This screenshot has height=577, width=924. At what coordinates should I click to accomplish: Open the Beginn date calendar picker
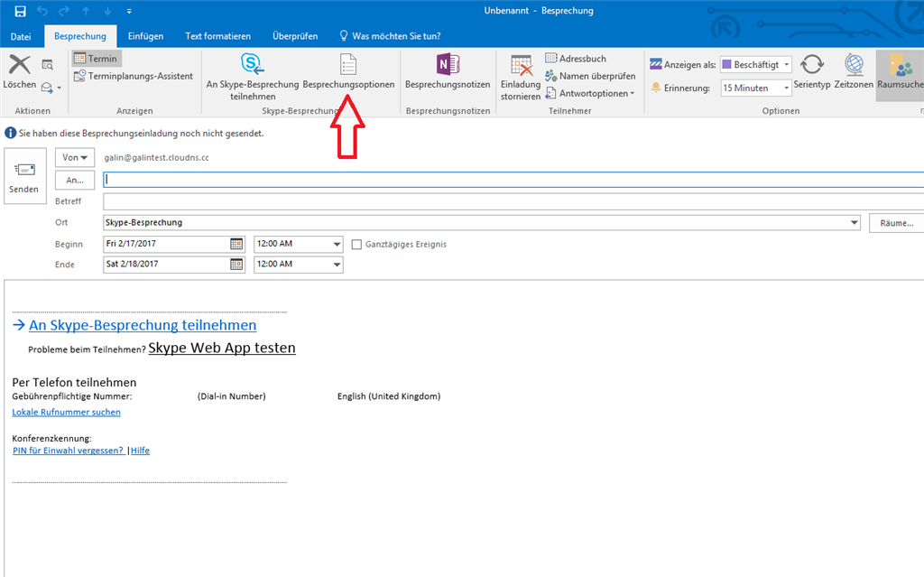click(236, 244)
